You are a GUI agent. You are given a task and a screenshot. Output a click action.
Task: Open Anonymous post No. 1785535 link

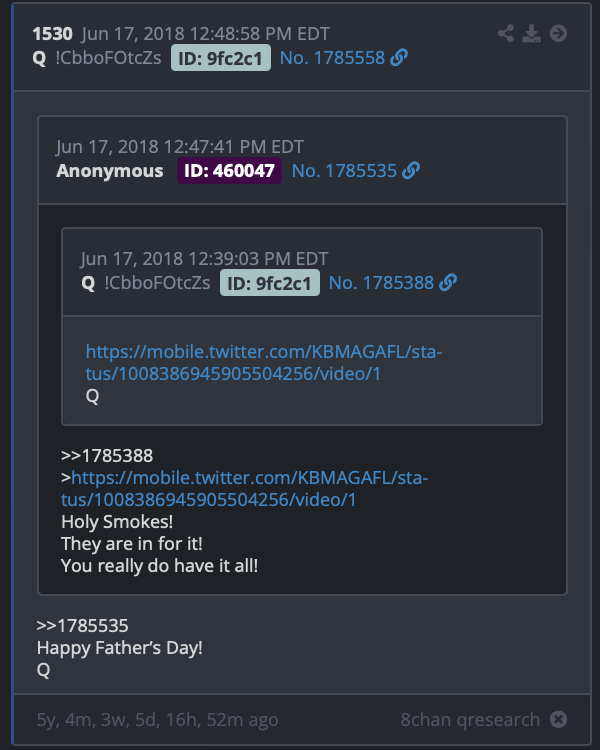344,171
